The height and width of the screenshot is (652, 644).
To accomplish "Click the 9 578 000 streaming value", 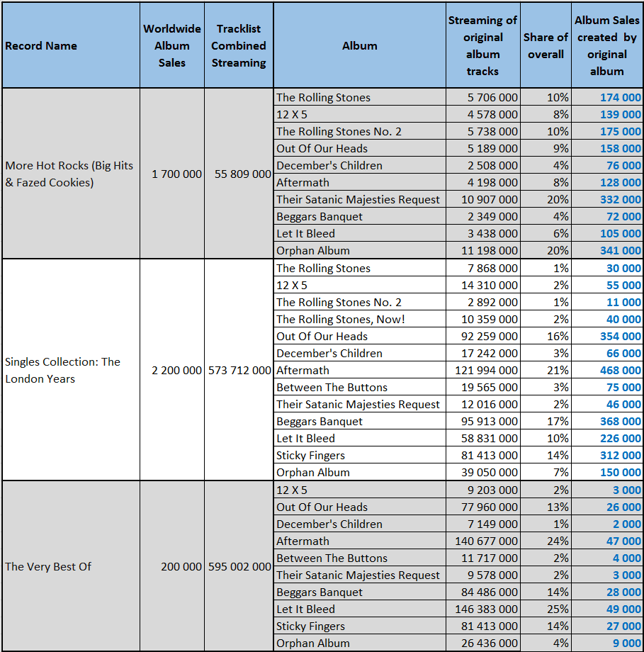I will pos(492,575).
